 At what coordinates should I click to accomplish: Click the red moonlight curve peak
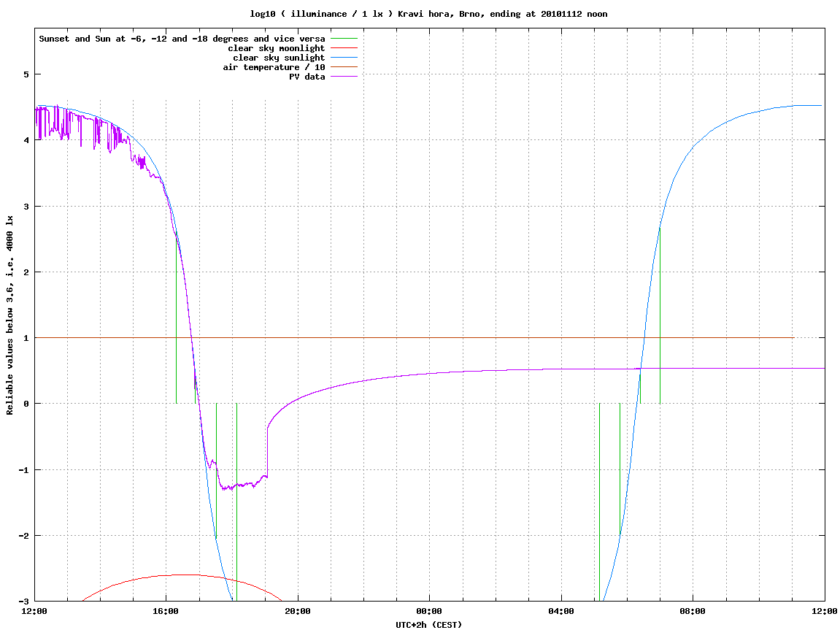[x=185, y=575]
